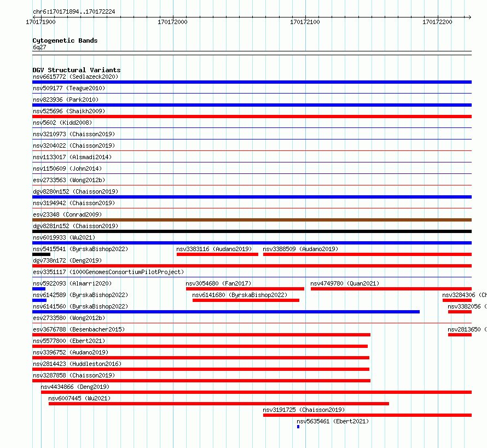
Task: Open dgv738n172 (Deng2019) variant
Action: pos(67,260)
